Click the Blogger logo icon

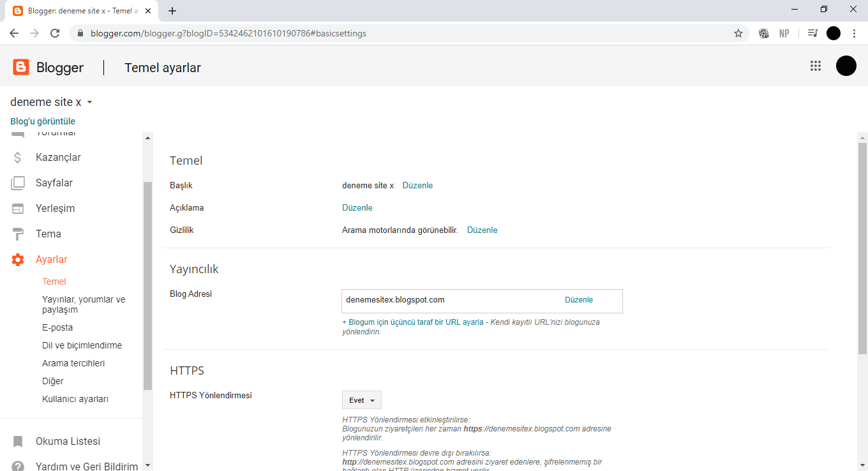click(21, 67)
